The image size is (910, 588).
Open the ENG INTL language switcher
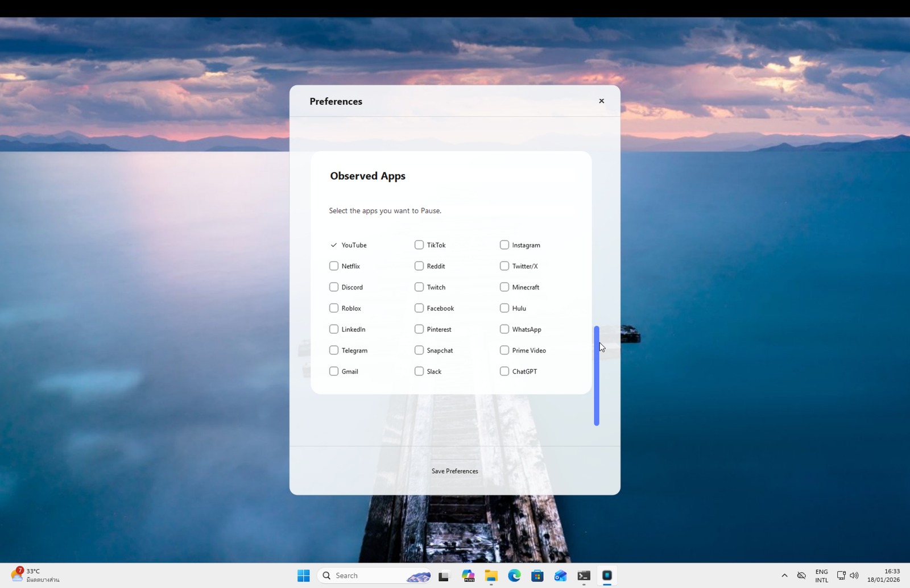point(821,575)
